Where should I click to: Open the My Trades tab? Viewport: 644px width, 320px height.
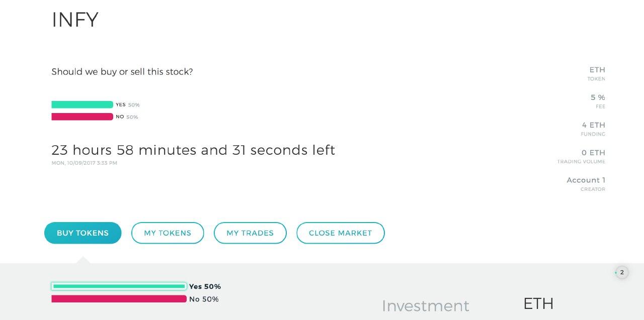[250, 233]
